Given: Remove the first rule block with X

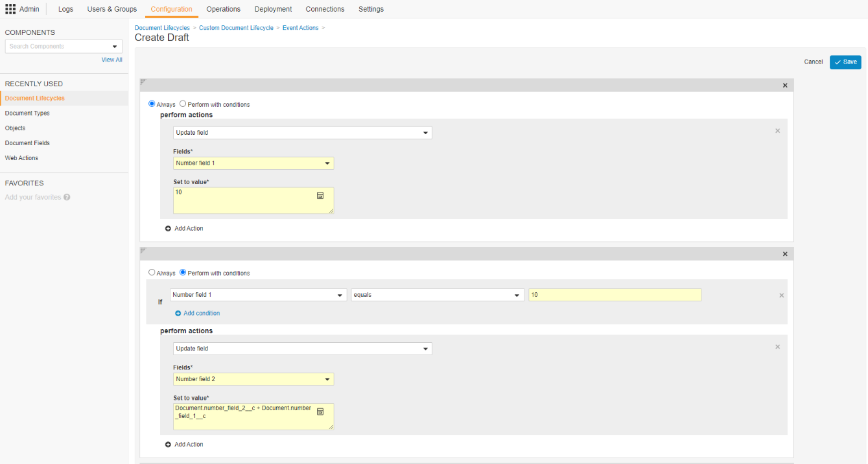Looking at the screenshot, I should [x=784, y=86].
